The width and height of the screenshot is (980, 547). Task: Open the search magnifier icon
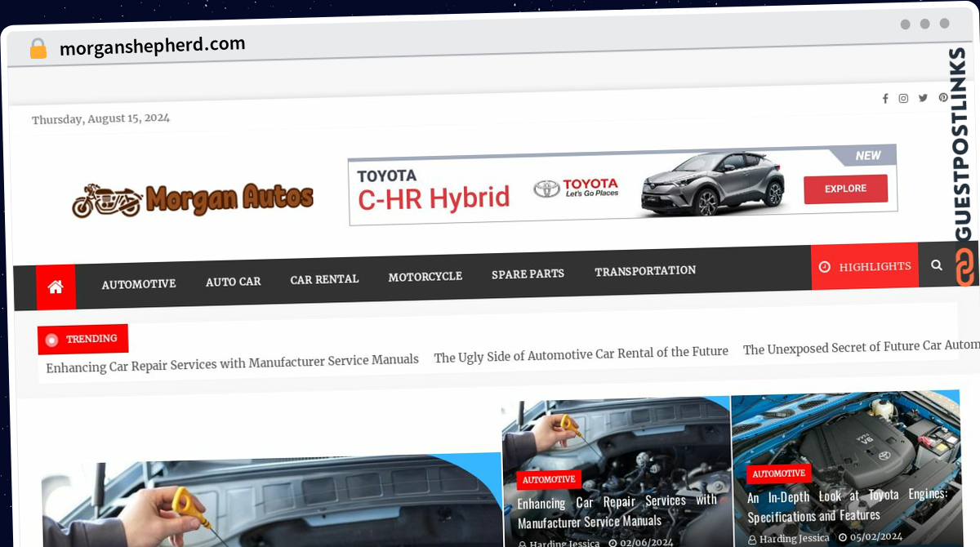(936, 265)
